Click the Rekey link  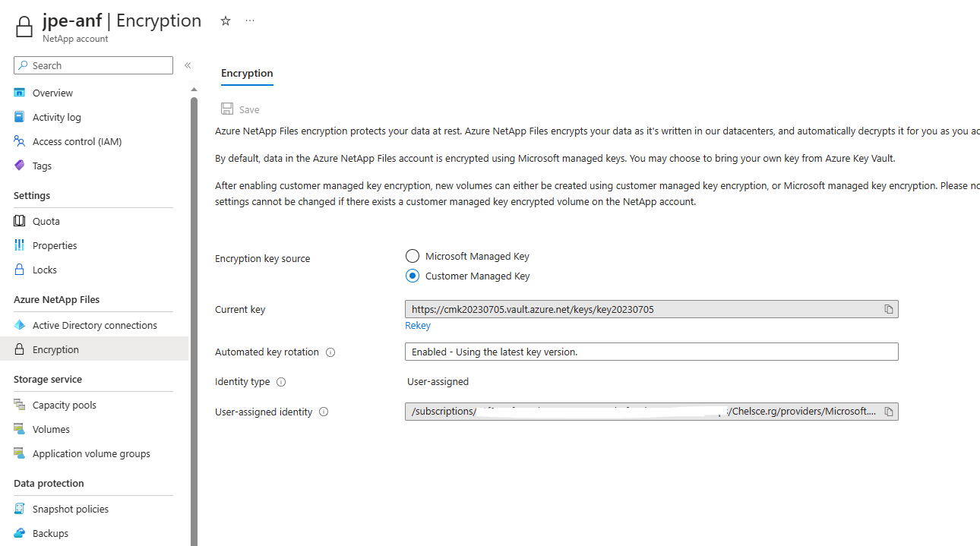(x=418, y=325)
